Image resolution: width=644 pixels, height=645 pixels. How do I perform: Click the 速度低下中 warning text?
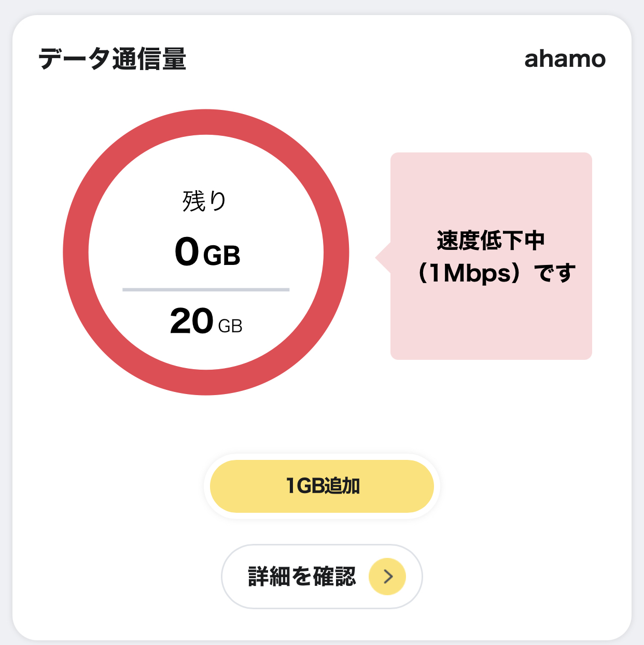pyautogui.click(x=491, y=241)
